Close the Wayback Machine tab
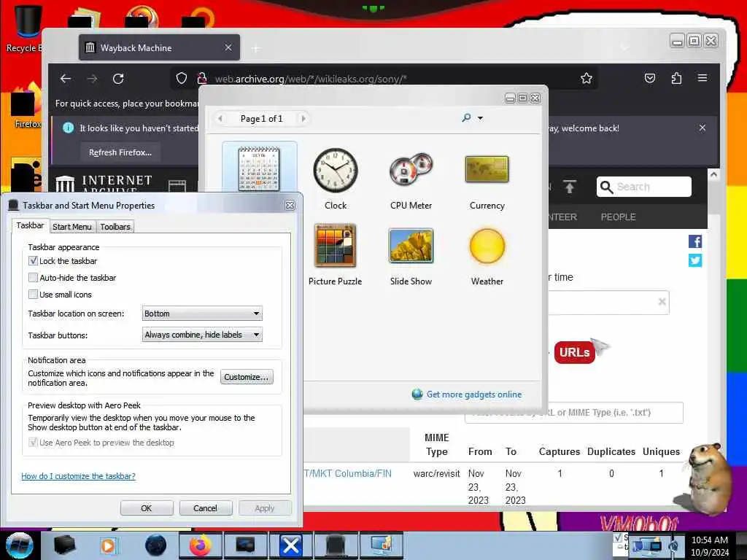Viewport: 747px width, 560px height. (x=228, y=47)
